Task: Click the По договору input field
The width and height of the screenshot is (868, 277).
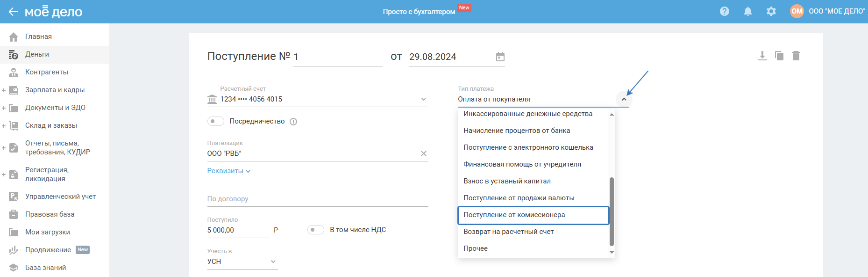Action: point(317,199)
